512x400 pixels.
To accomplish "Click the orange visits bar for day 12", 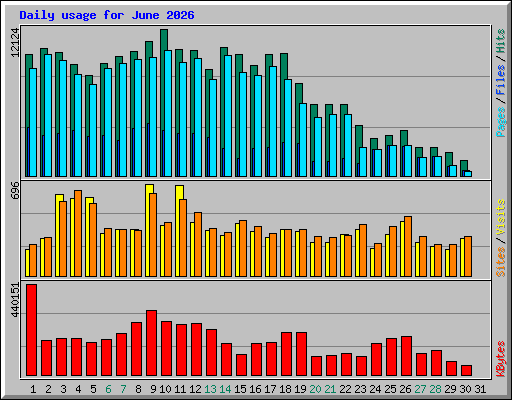I will pos(198,244).
